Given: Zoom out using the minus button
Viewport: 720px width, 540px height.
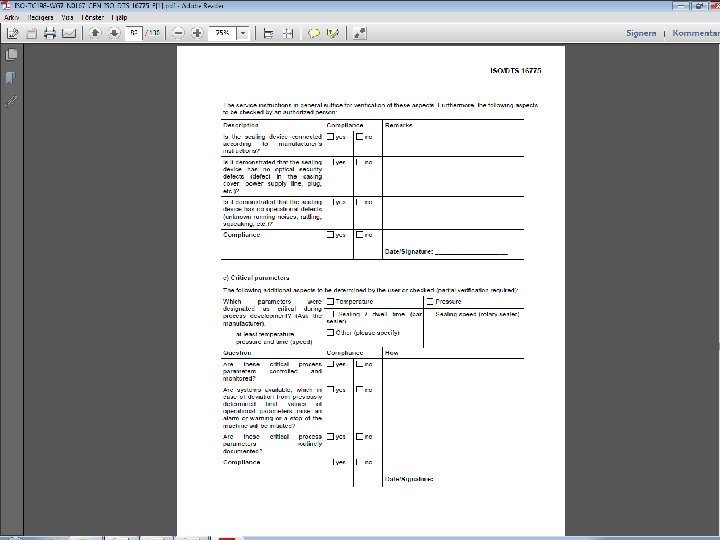Looking at the screenshot, I should tap(179, 33).
